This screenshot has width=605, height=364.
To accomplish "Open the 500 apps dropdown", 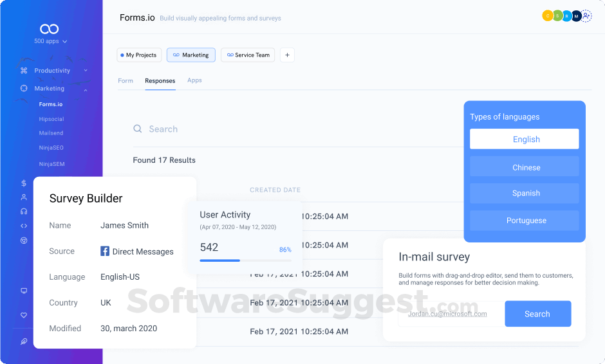I will pos(50,41).
